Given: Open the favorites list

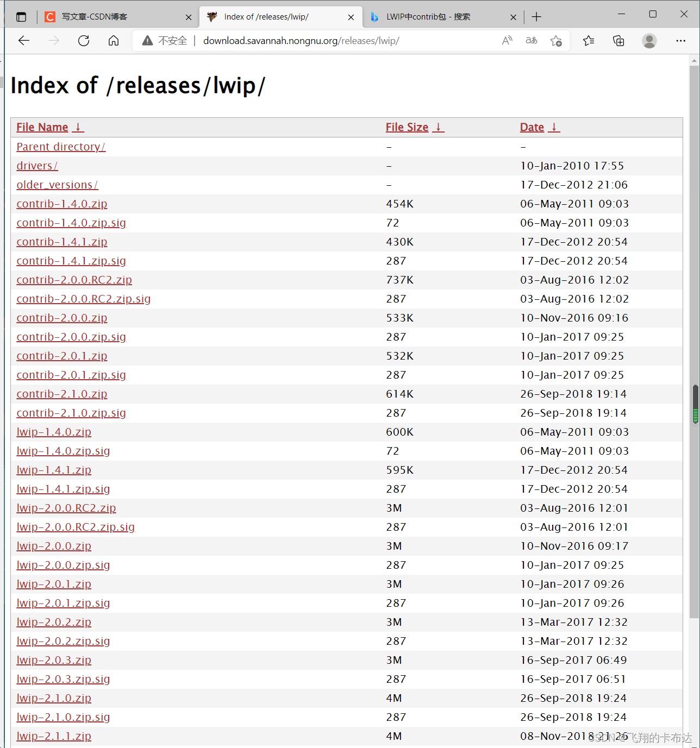Looking at the screenshot, I should click(x=589, y=41).
